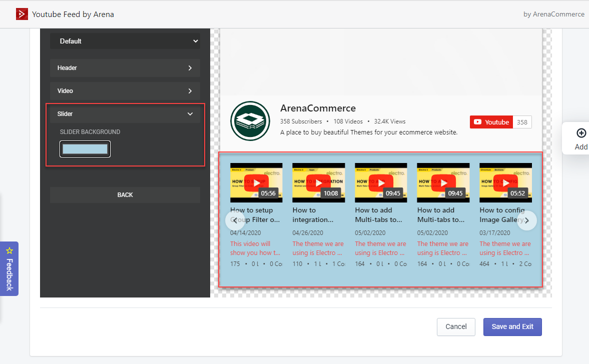
Task: Click the Cancel button
Action: [x=456, y=327]
